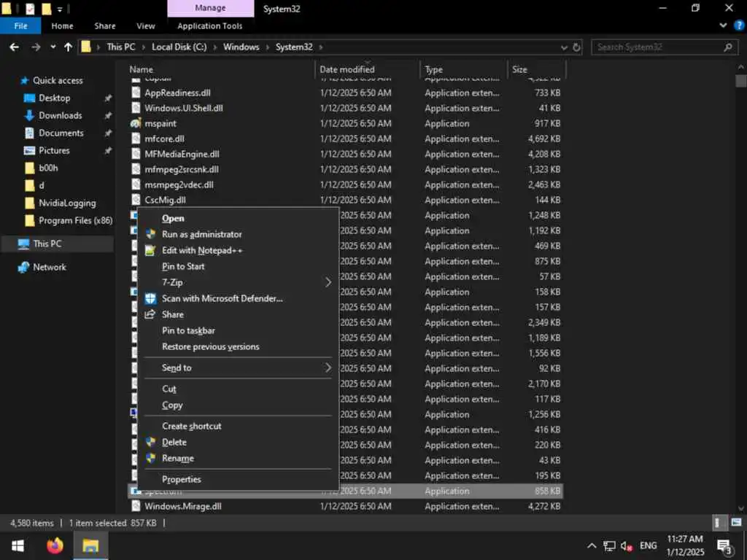Sort by Type column header
The image size is (747, 560).
click(x=433, y=69)
